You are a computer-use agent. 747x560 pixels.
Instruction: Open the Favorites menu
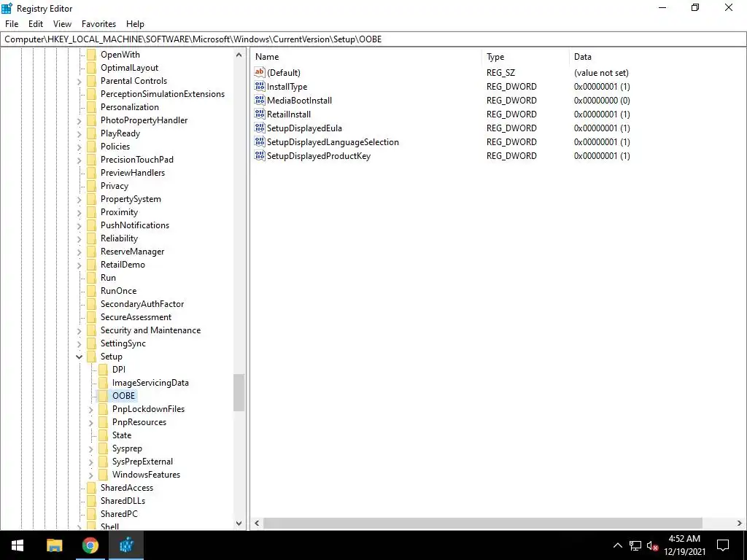point(98,24)
